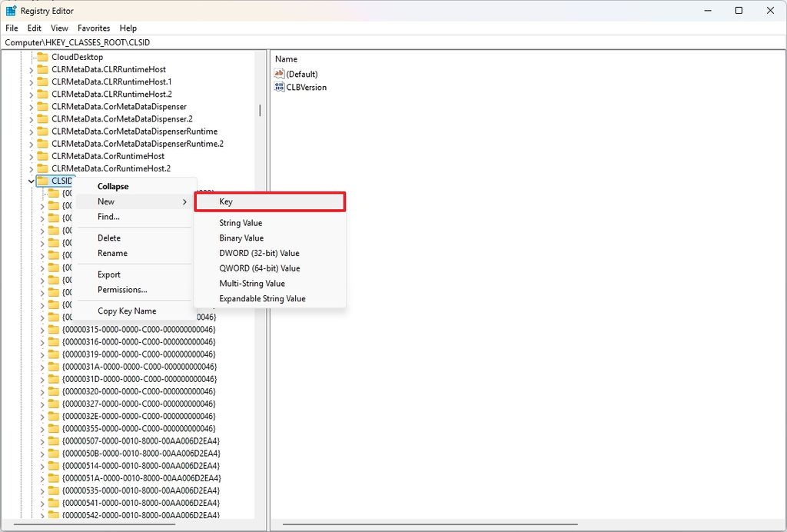Click the CLBVersion binary value icon
Screen dimensions: 787x532
280,87
